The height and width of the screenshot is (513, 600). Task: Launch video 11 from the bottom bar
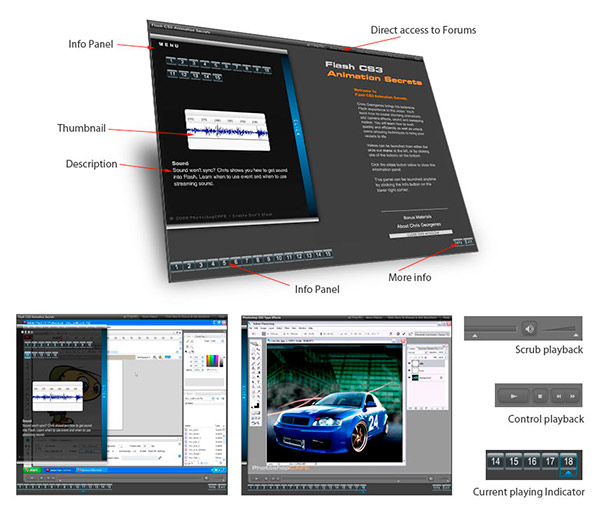289,257
